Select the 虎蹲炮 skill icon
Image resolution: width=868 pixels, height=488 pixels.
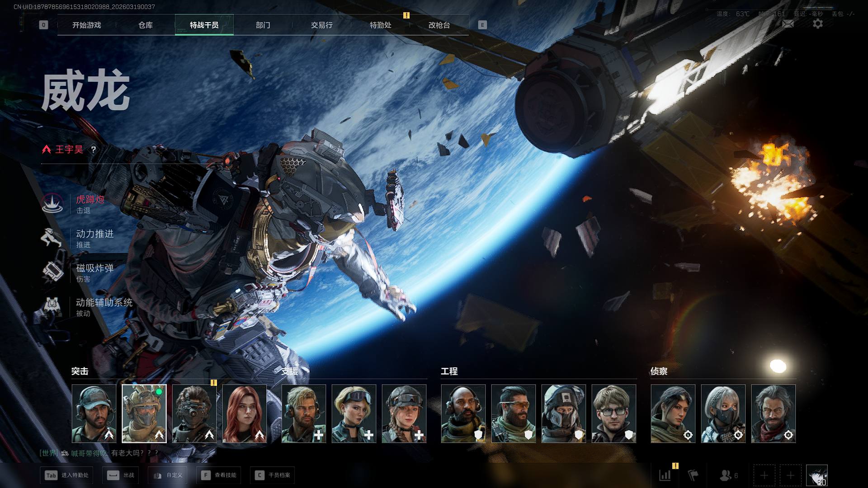tap(52, 204)
